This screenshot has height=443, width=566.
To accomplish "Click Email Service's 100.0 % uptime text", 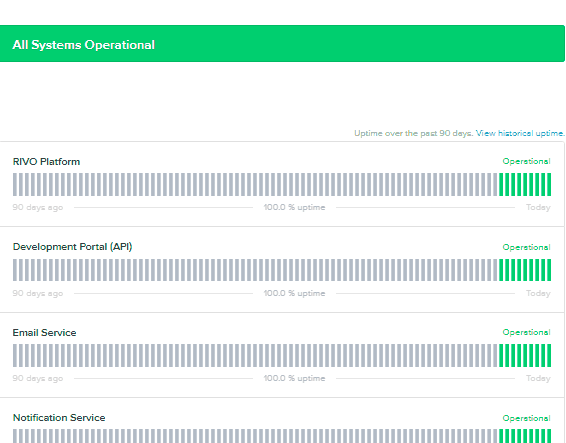I will click(294, 378).
